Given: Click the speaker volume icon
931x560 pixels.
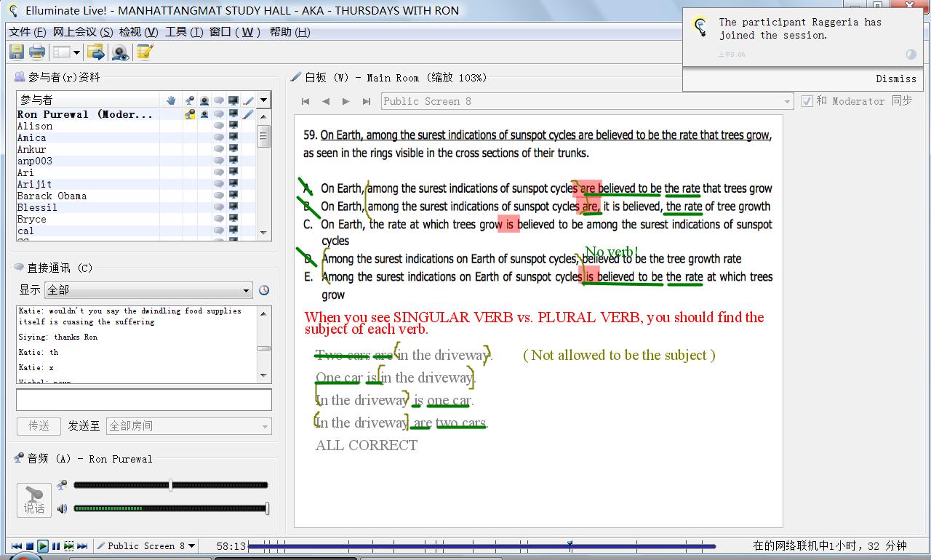Looking at the screenshot, I should pyautogui.click(x=63, y=508).
